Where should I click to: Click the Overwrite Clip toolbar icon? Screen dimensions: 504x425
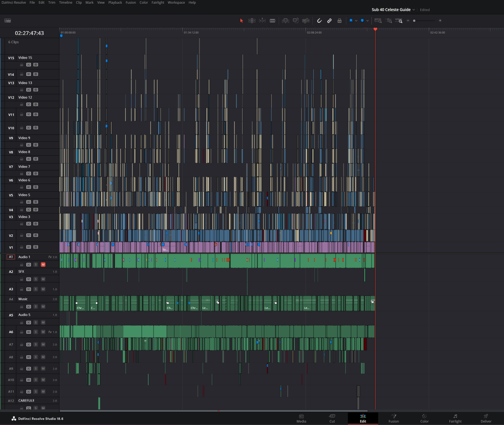click(x=296, y=21)
